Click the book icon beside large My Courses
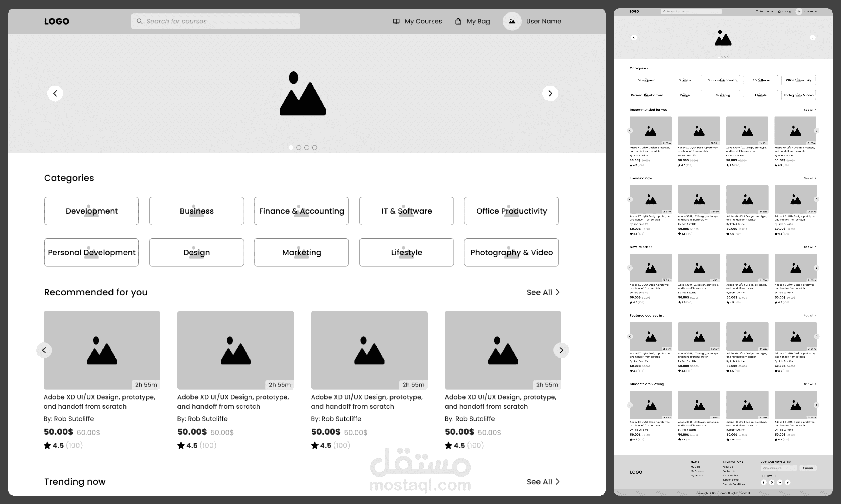841x504 pixels. coord(396,21)
